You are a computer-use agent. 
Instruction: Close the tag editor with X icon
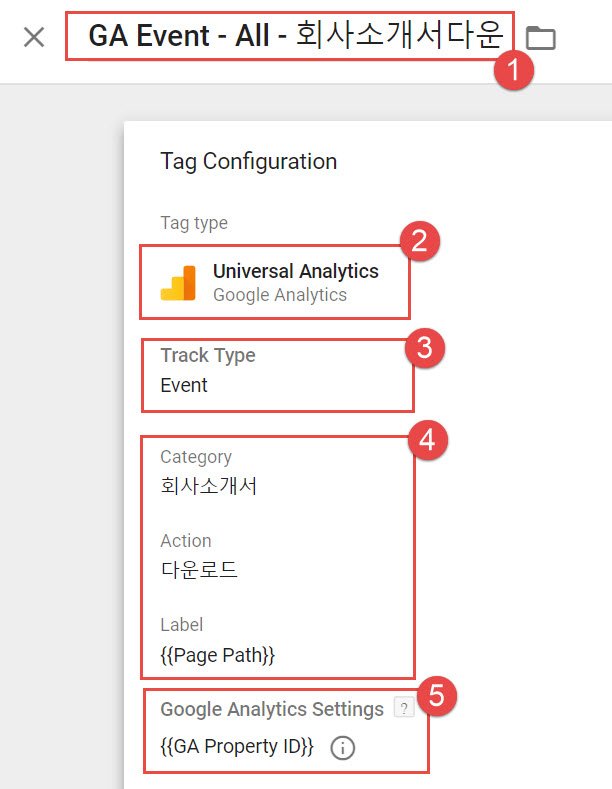point(34,37)
